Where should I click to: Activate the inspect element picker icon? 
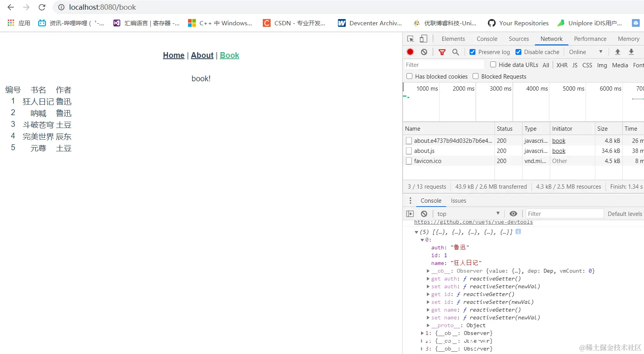click(410, 39)
